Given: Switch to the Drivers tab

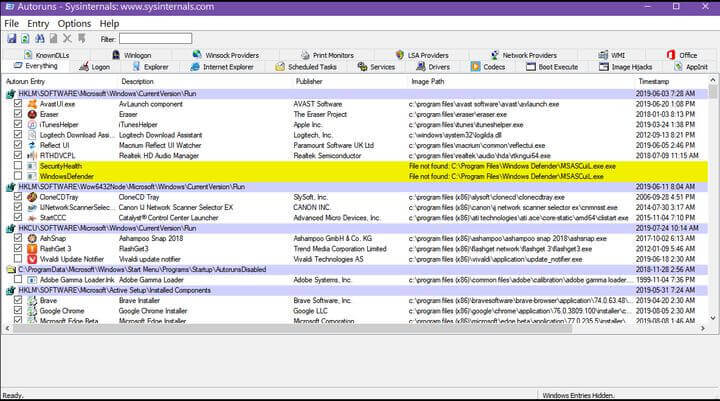Looking at the screenshot, I should pyautogui.click(x=433, y=67).
